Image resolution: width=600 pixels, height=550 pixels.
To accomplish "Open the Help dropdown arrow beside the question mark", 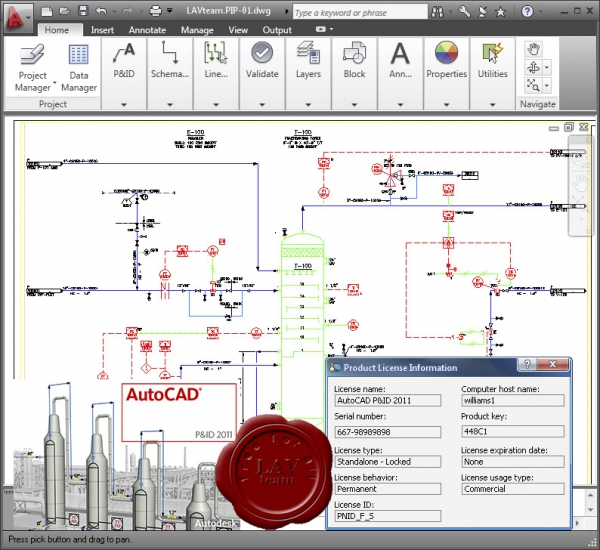I will tap(541, 12).
